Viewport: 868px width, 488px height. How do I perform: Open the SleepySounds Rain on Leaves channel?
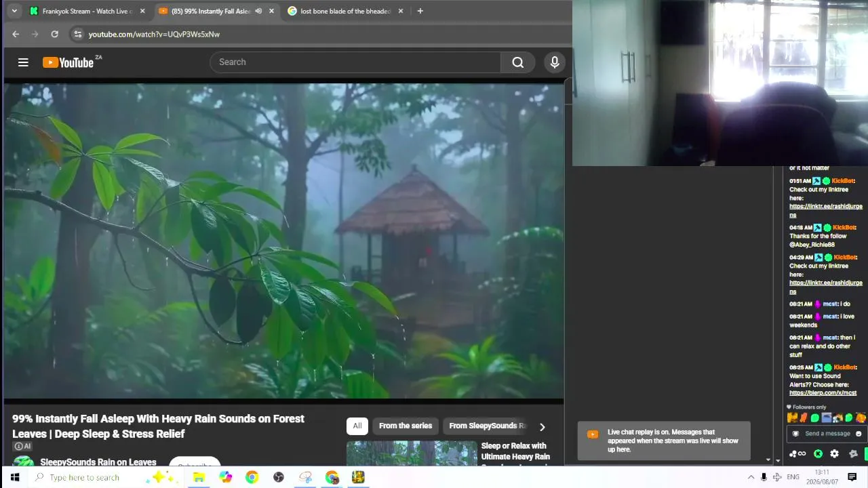[x=98, y=462]
